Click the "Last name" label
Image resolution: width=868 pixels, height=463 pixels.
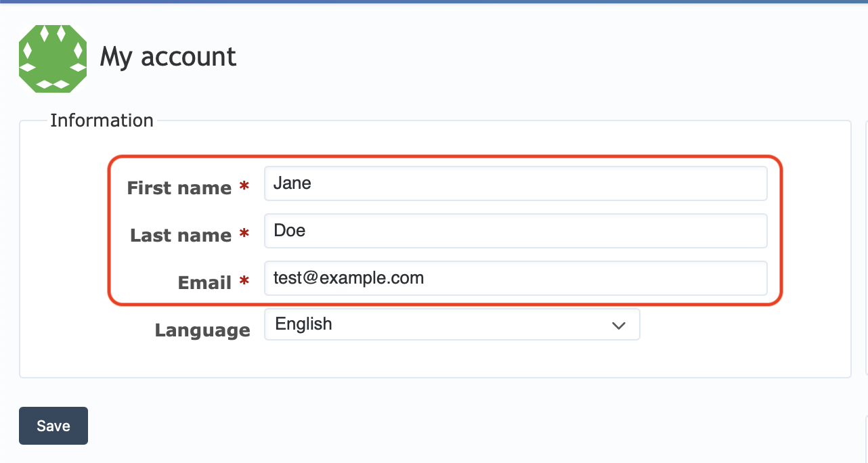coord(181,236)
